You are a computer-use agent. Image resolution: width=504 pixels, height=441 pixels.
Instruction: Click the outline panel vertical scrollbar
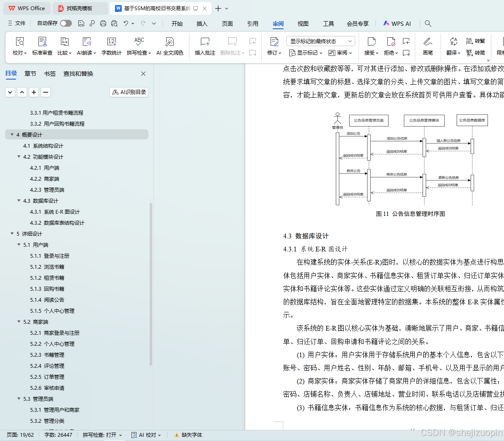(x=151, y=284)
